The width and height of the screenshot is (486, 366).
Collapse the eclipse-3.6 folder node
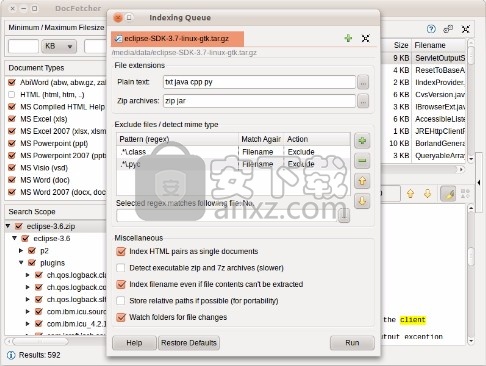[x=14, y=238]
